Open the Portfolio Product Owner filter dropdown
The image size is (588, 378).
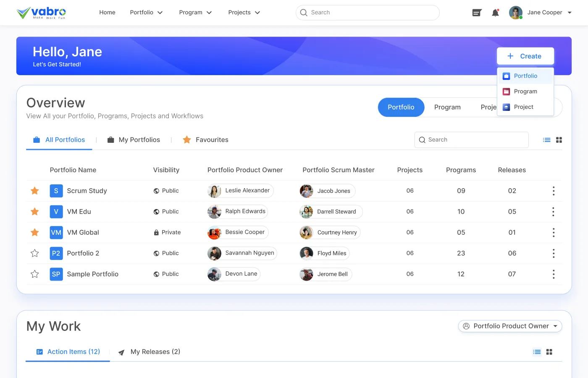(x=509, y=326)
